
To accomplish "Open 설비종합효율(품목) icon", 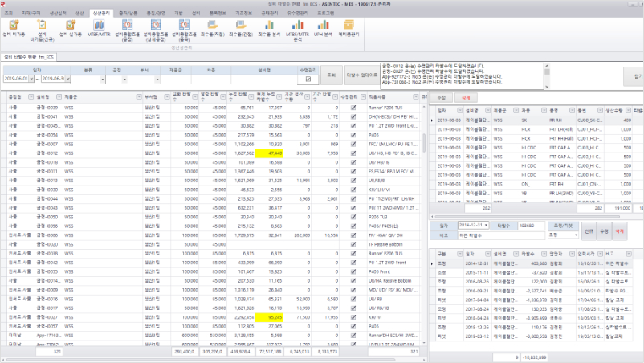I will [x=184, y=26].
